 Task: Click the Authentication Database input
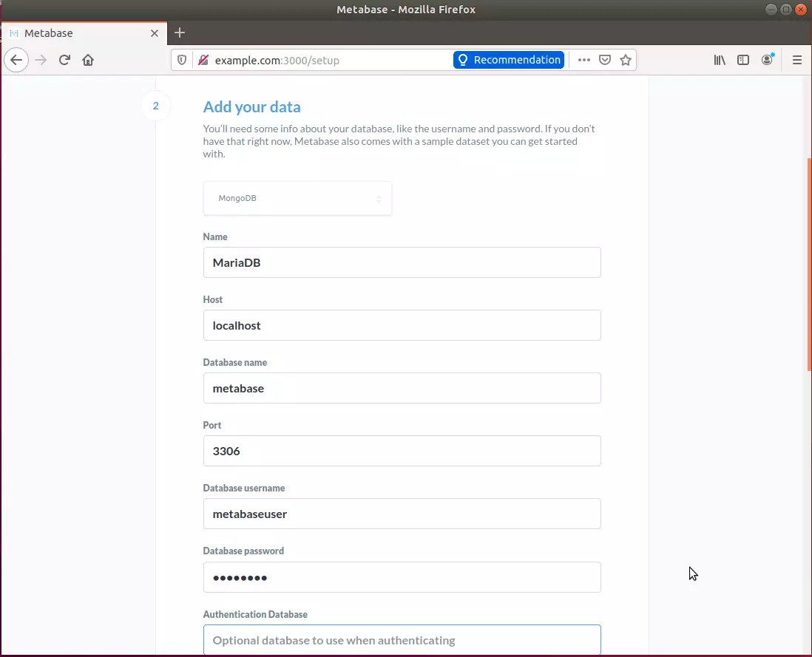tap(402, 641)
